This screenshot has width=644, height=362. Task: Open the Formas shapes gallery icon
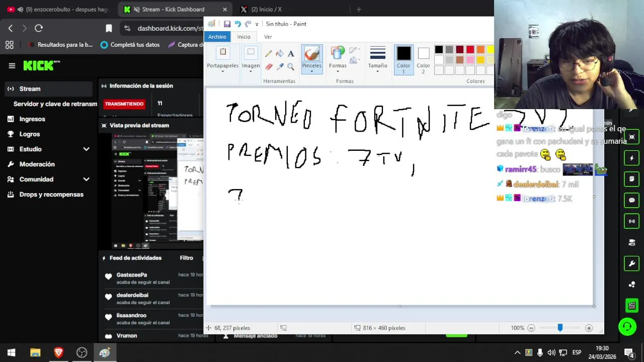point(338,53)
